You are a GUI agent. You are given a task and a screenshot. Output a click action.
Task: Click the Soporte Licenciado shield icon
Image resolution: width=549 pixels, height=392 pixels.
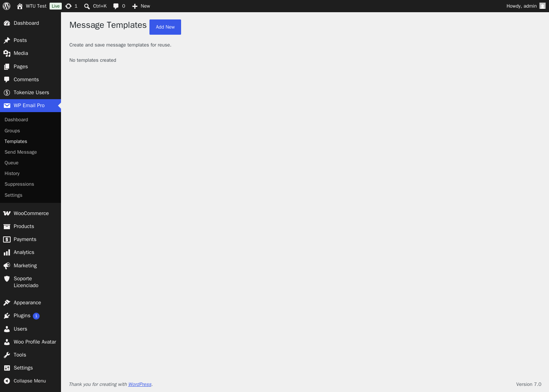tap(7, 279)
